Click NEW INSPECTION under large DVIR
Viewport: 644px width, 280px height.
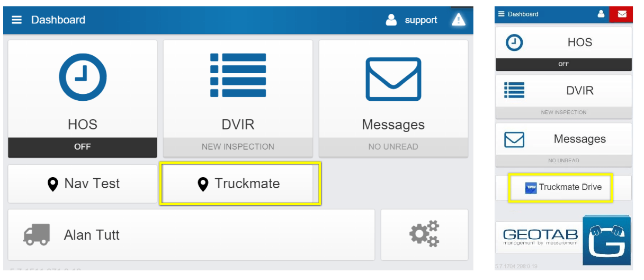pos(238,147)
